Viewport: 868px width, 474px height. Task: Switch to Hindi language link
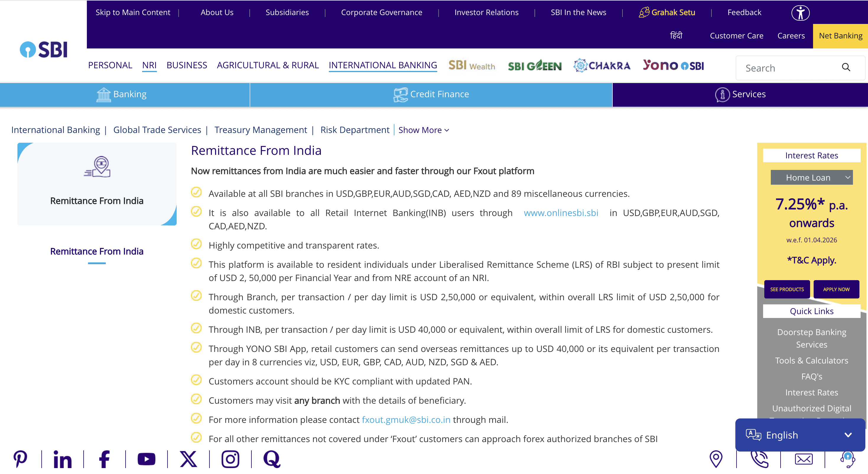[x=676, y=35]
